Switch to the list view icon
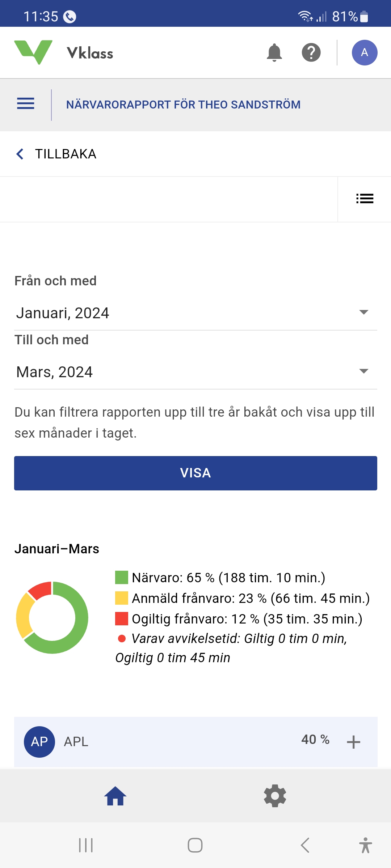The height and width of the screenshot is (868, 391). [364, 199]
